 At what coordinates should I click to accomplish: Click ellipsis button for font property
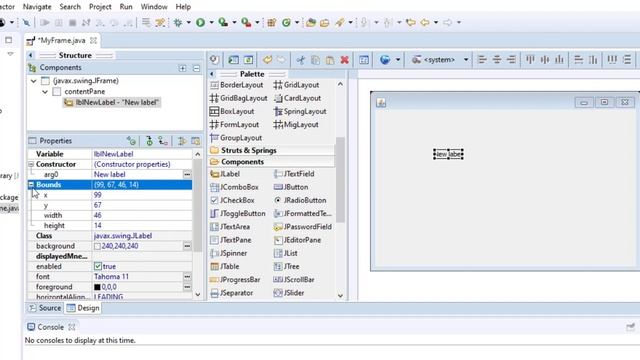coord(187,276)
